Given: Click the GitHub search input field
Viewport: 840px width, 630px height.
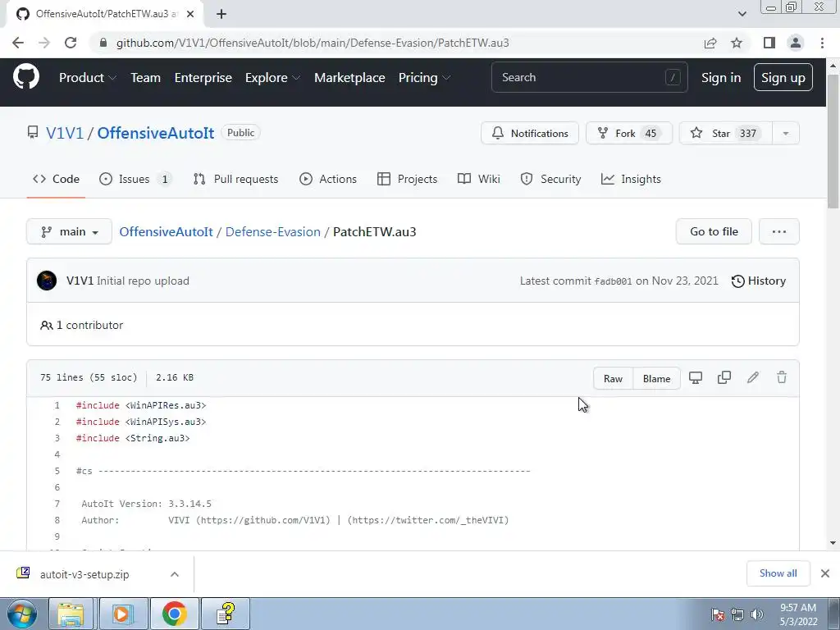Looking at the screenshot, I should pos(589,78).
